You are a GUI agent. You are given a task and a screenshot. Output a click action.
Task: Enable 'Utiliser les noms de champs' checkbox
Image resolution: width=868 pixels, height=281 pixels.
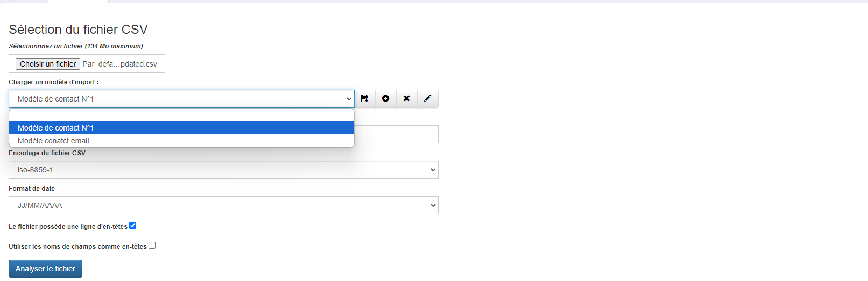(x=152, y=246)
